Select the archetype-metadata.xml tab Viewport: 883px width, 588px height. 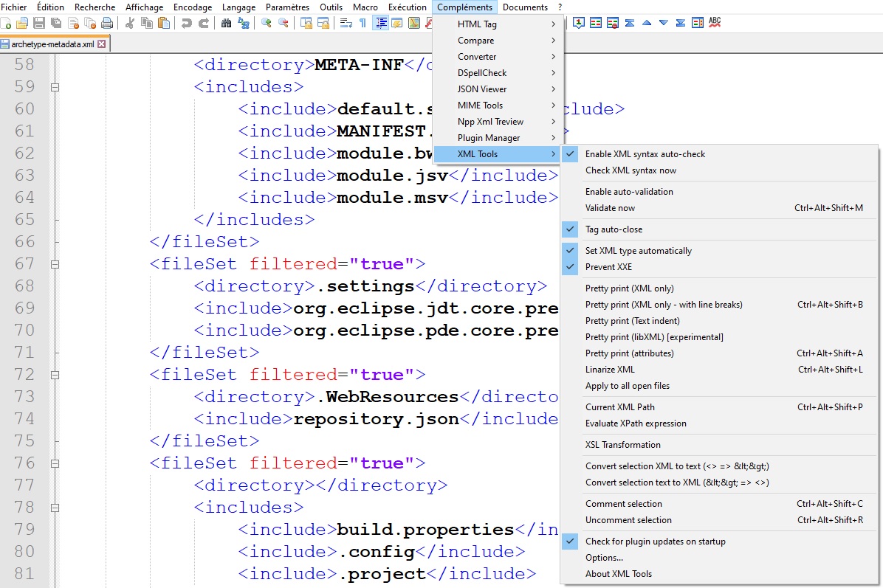(x=50, y=43)
